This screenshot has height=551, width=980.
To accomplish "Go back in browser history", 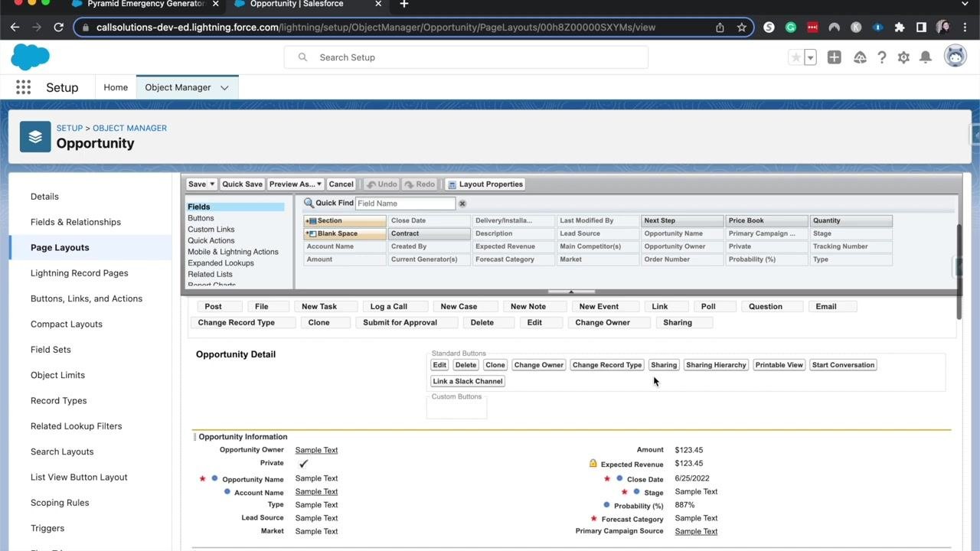I will 15,27.
